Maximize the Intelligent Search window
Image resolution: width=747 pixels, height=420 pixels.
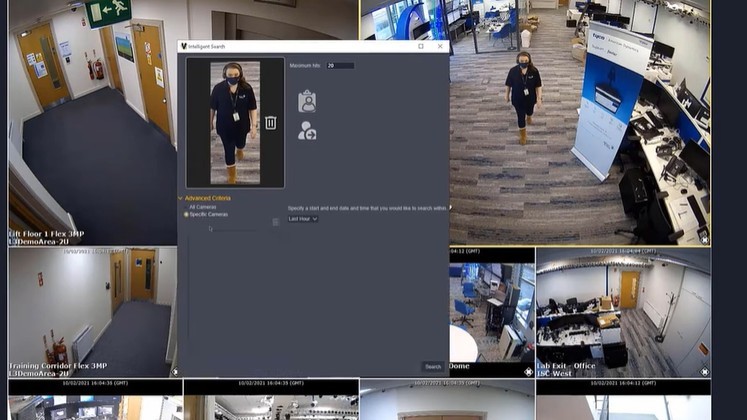click(420, 46)
